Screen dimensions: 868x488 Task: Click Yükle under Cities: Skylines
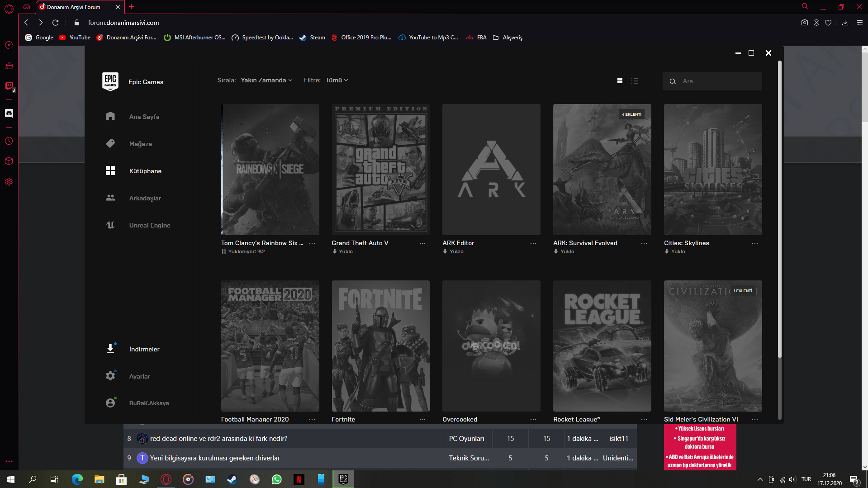click(x=675, y=251)
